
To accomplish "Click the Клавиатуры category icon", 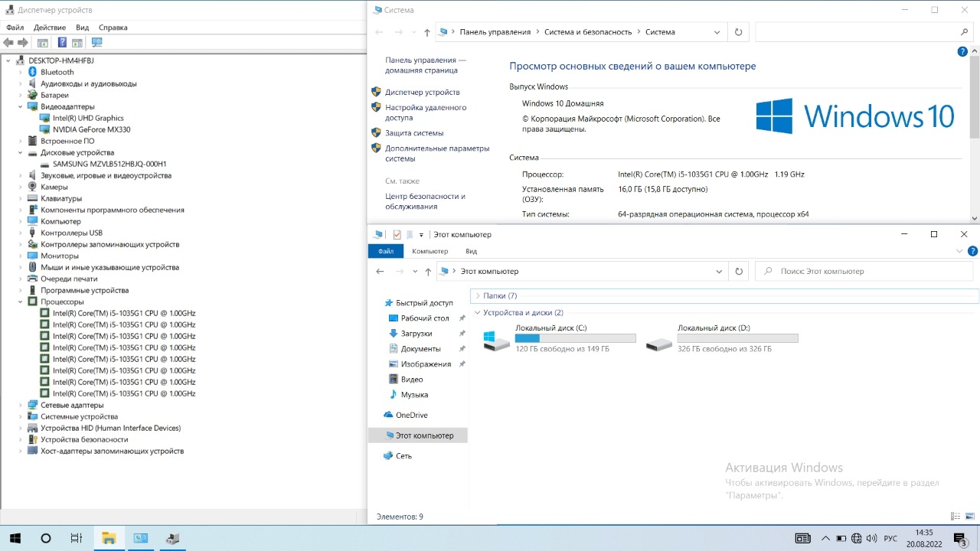I will [x=33, y=198].
